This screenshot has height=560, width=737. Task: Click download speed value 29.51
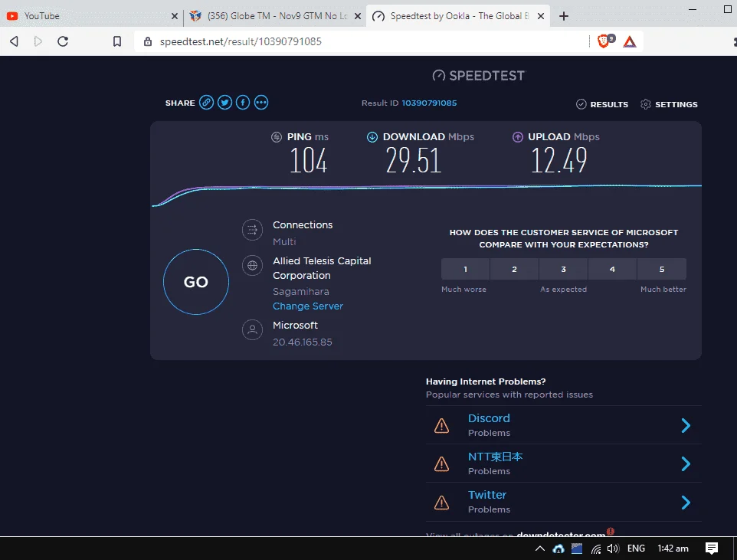coord(414,160)
